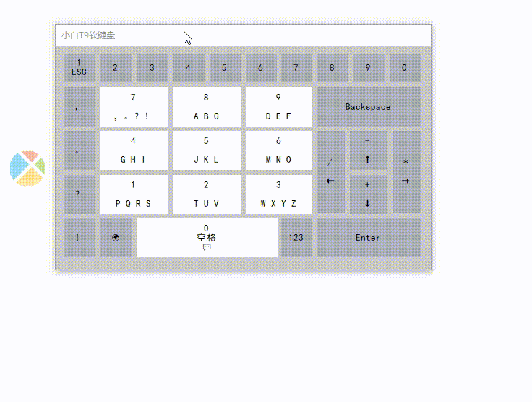Tap the 9 DEF key
532x402 pixels.
click(x=278, y=107)
